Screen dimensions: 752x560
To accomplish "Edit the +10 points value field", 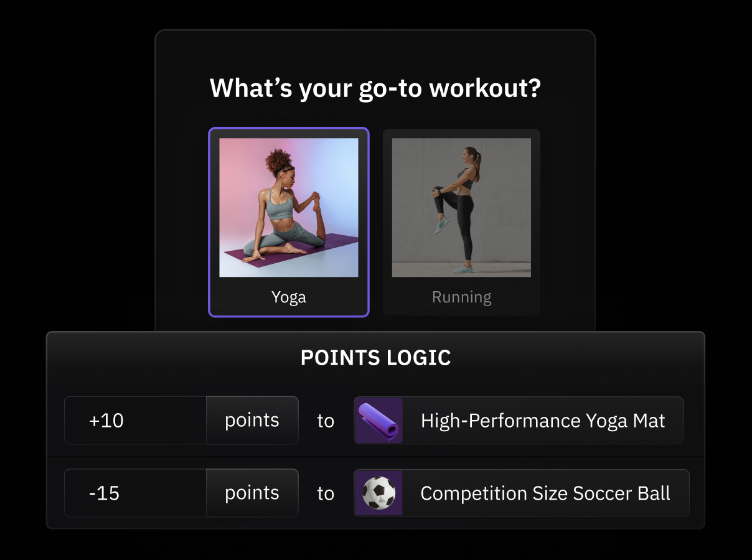I will point(134,420).
